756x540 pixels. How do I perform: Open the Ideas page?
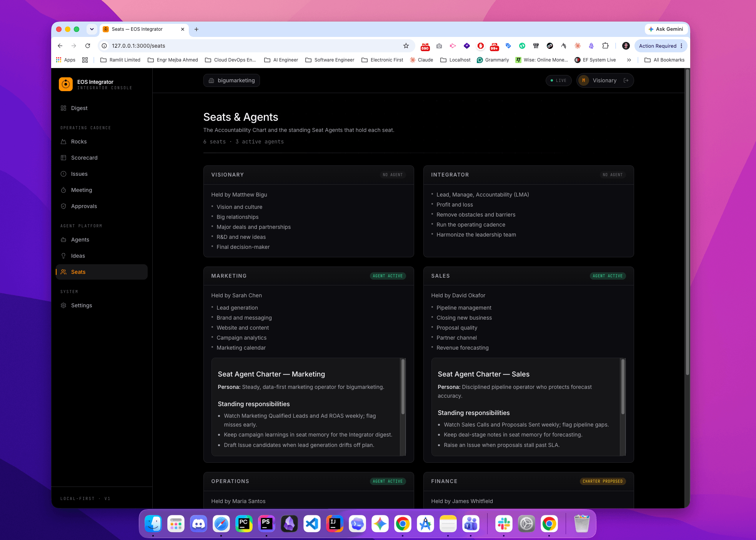102,256
